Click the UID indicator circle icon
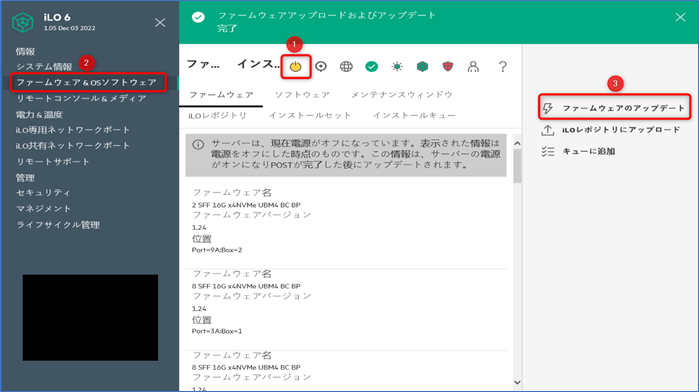 click(321, 66)
